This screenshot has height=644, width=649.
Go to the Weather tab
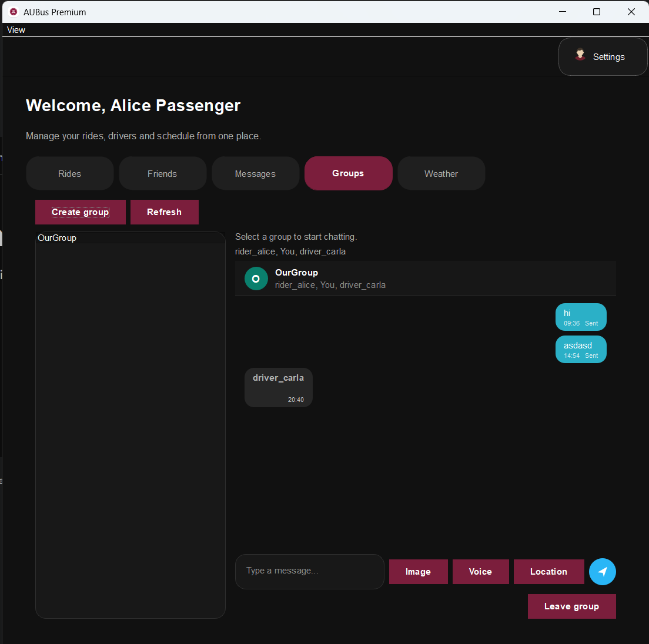(441, 173)
